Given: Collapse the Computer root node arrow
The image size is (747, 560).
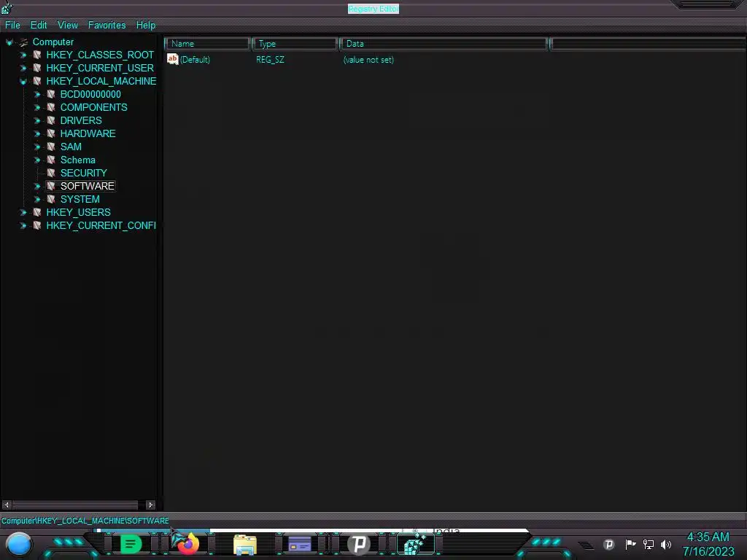Looking at the screenshot, I should (x=9, y=42).
